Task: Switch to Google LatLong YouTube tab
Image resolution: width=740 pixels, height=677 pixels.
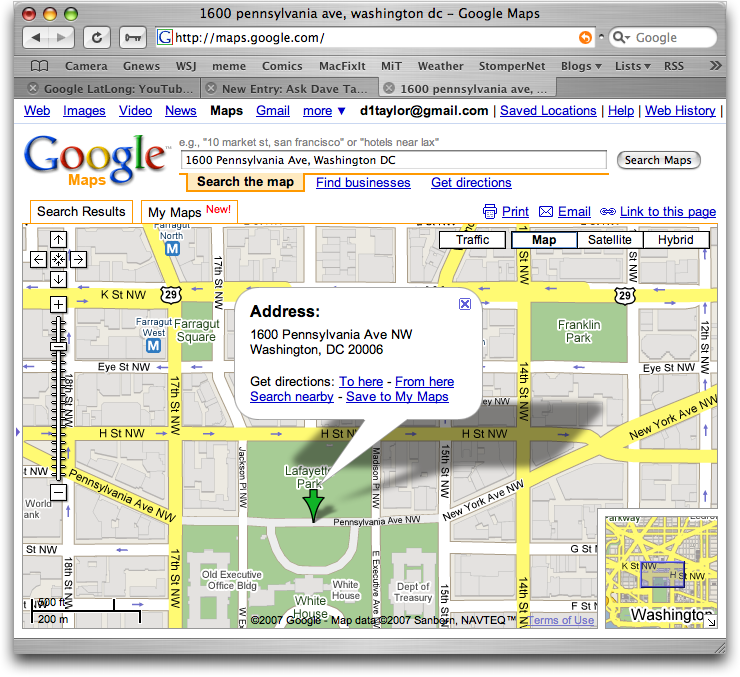Action: pos(118,89)
